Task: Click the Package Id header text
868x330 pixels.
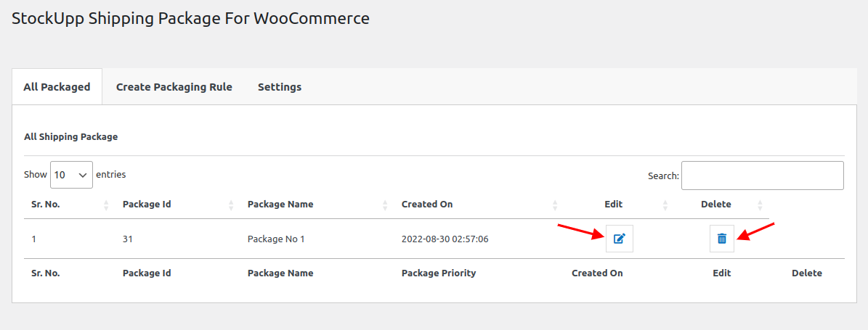Action: [x=147, y=205]
